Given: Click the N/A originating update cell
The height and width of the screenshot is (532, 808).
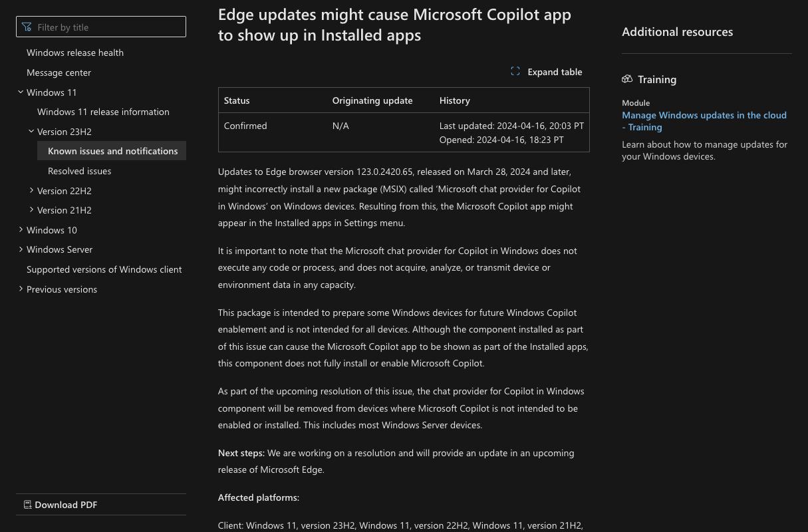Looking at the screenshot, I should [x=340, y=126].
